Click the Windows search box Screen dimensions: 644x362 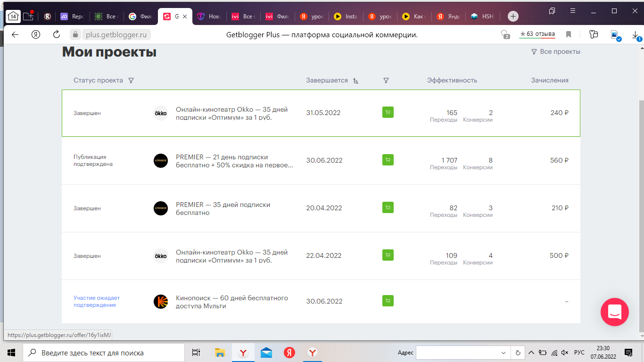(x=103, y=353)
